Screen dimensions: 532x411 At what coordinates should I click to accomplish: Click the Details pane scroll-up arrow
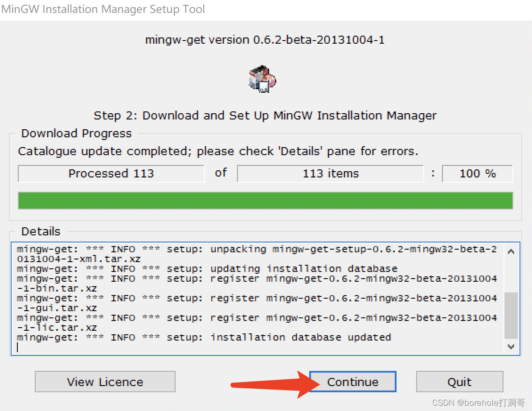pos(511,252)
